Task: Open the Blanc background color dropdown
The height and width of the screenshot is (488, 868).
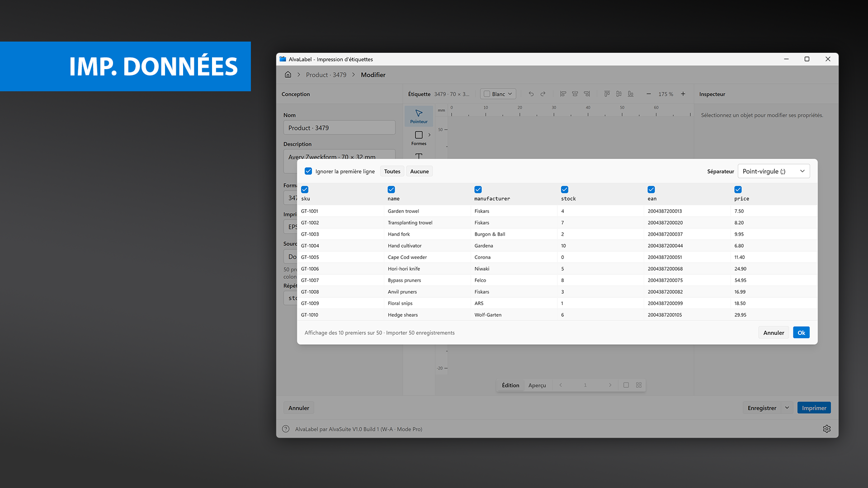Action: click(498, 94)
